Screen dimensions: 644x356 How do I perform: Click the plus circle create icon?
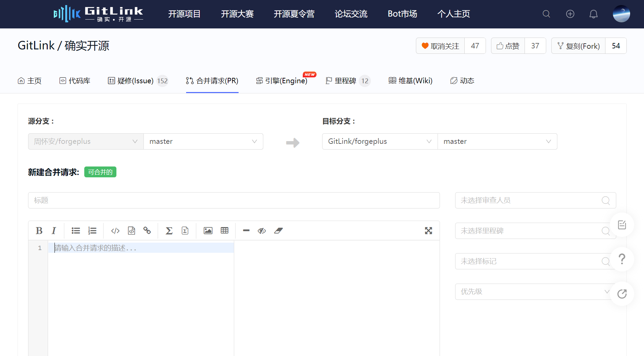tap(570, 14)
